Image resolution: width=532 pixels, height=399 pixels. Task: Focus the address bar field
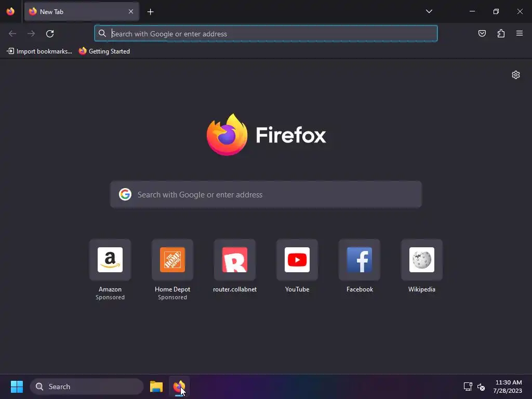tap(266, 34)
